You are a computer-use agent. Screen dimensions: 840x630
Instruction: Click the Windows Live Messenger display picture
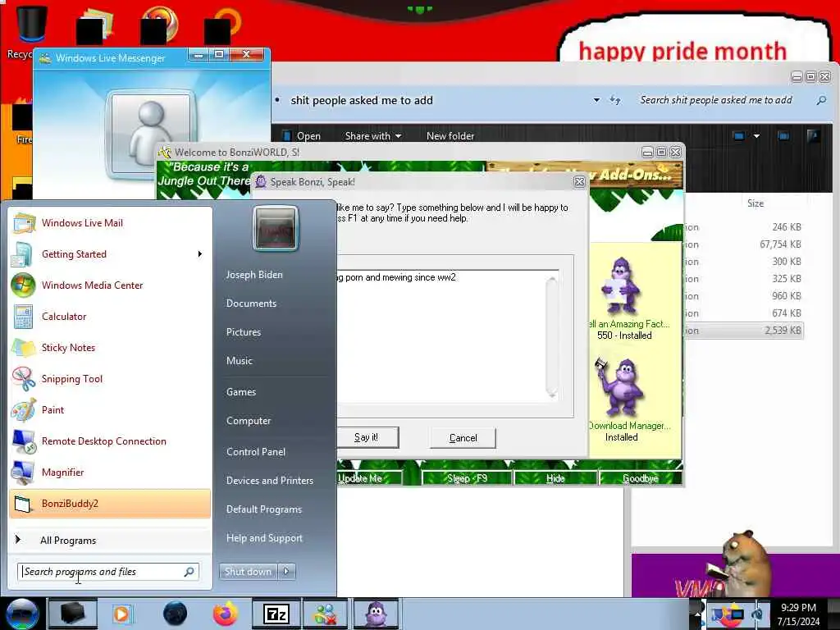(x=151, y=132)
